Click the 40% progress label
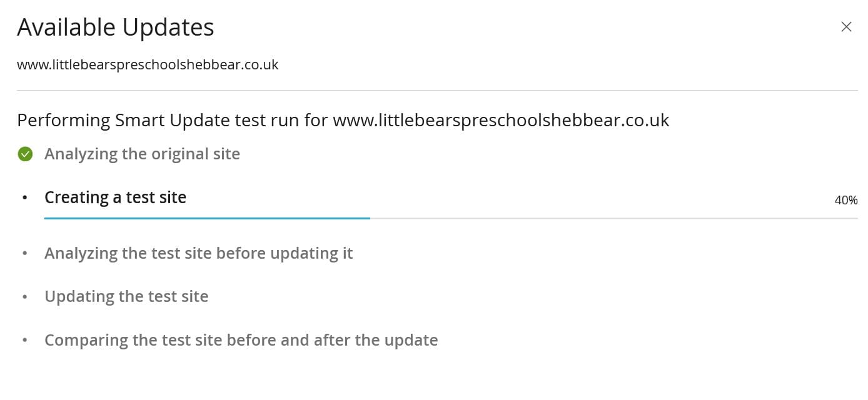 click(x=845, y=201)
